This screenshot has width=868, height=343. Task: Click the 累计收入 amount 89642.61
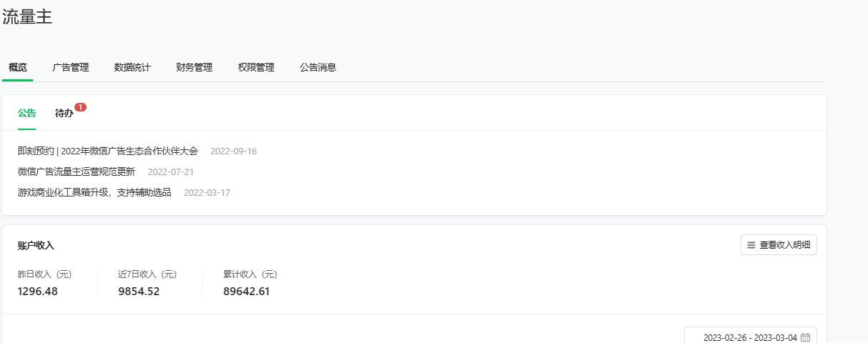[x=246, y=292]
